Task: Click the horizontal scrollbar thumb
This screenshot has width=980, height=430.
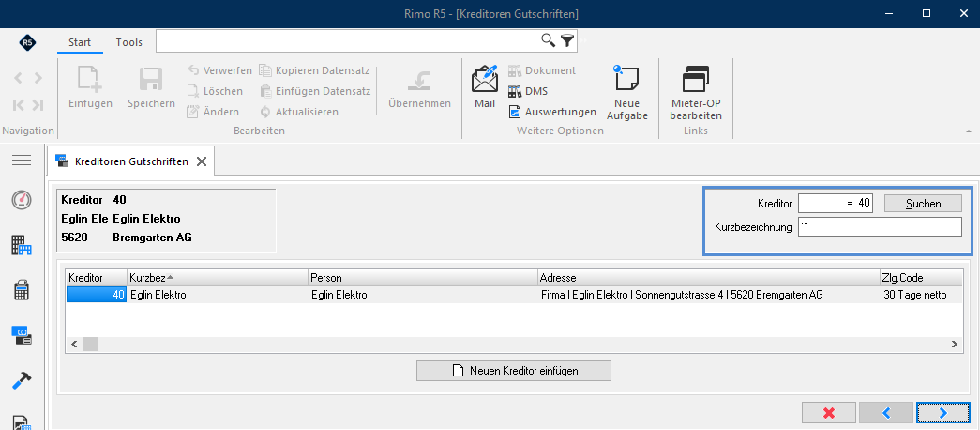Action: pyautogui.click(x=91, y=344)
